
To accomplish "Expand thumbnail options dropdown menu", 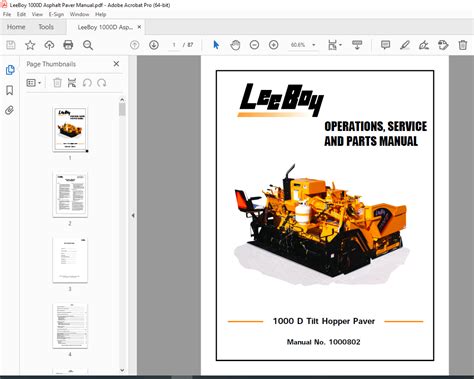I will 34,83.
